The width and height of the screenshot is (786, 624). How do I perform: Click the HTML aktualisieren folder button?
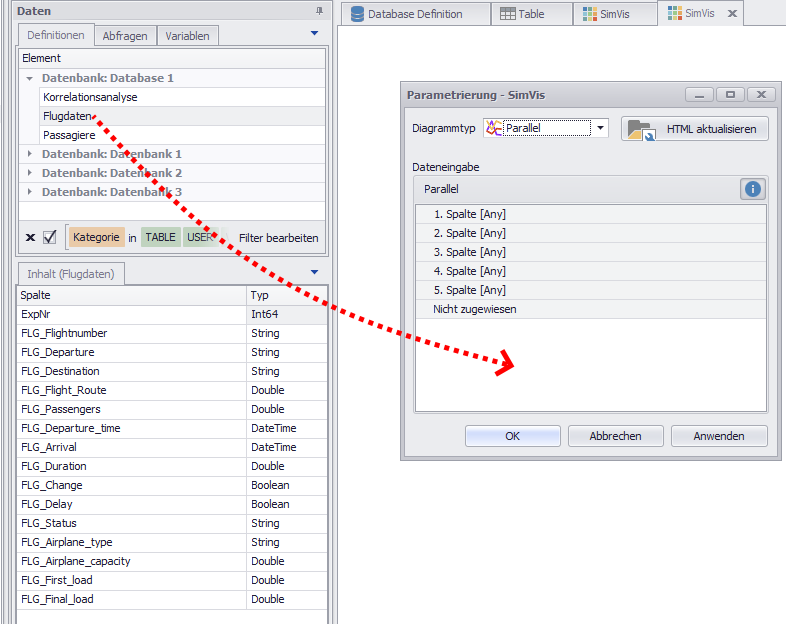(695, 129)
